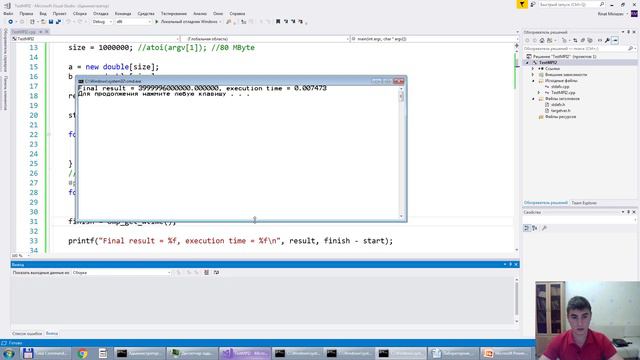Open Properties wrench icon in Solution Explorer
The image size is (640, 360).
click(x=607, y=40)
